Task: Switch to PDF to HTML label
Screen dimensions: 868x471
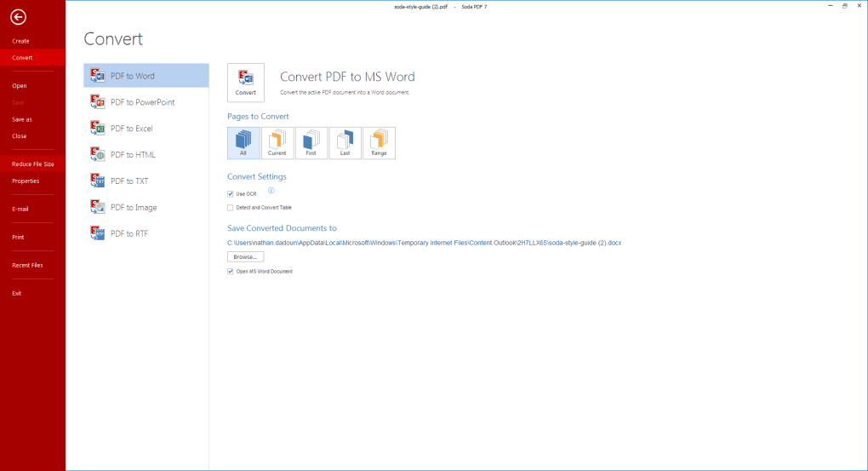Action: click(133, 155)
